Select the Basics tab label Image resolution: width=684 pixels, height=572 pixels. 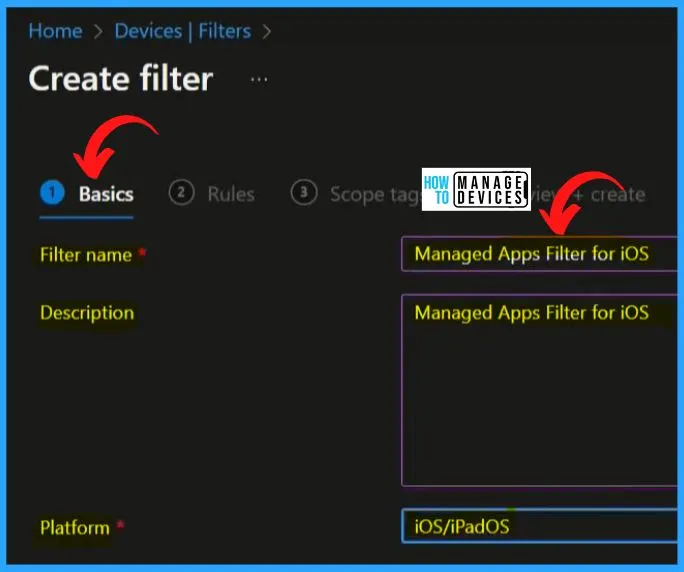(x=106, y=194)
